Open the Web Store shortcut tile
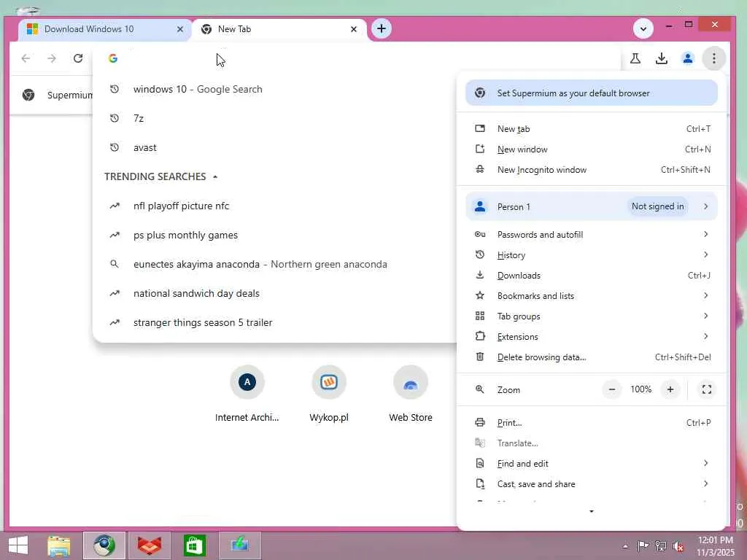Image resolution: width=747 pixels, height=560 pixels. click(411, 394)
